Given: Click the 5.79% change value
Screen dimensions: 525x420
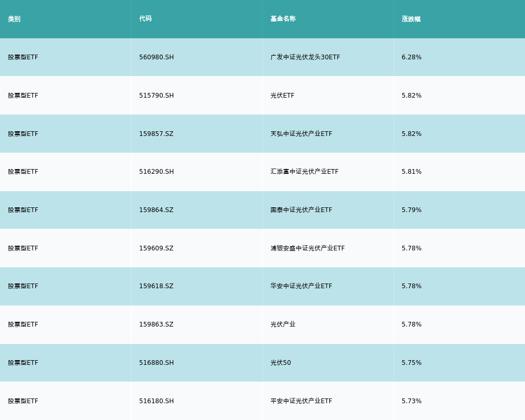Looking at the screenshot, I should (412, 210).
